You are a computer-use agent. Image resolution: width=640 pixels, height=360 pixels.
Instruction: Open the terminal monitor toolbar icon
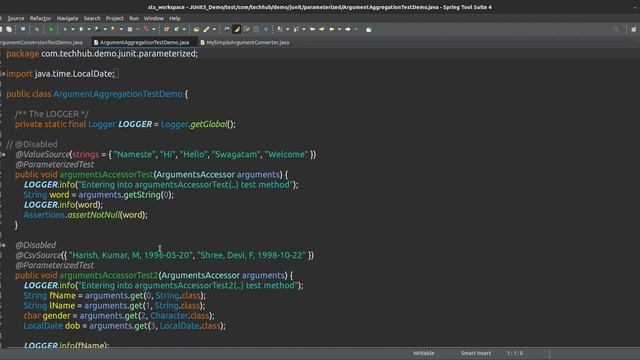click(23, 29)
